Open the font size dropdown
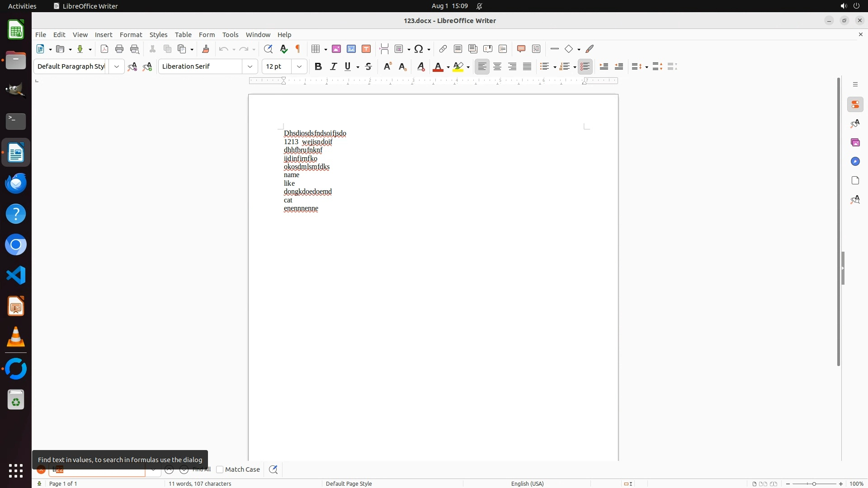The image size is (868, 488). pyautogui.click(x=299, y=66)
